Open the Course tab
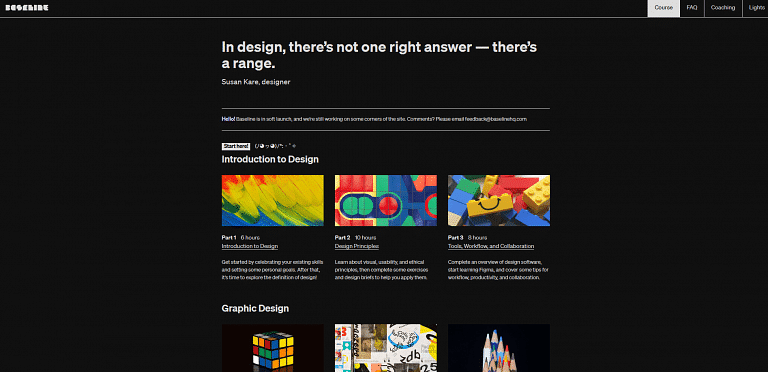 tap(664, 8)
